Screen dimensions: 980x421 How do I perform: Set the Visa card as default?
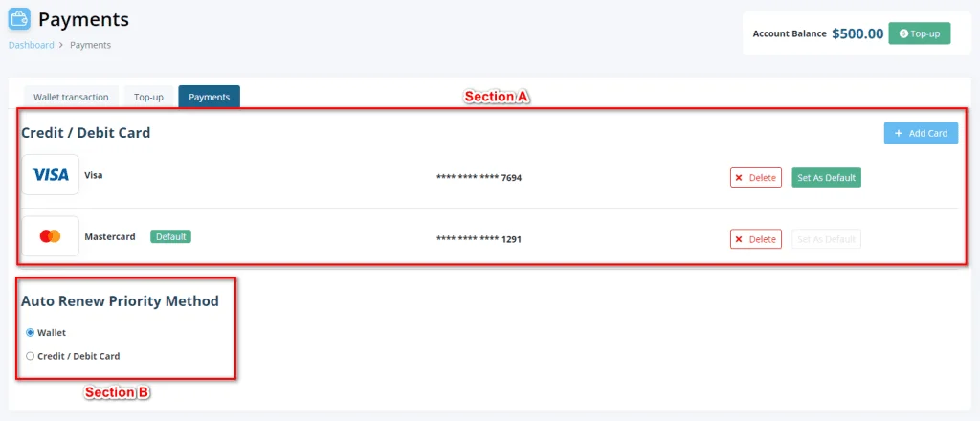tap(826, 177)
